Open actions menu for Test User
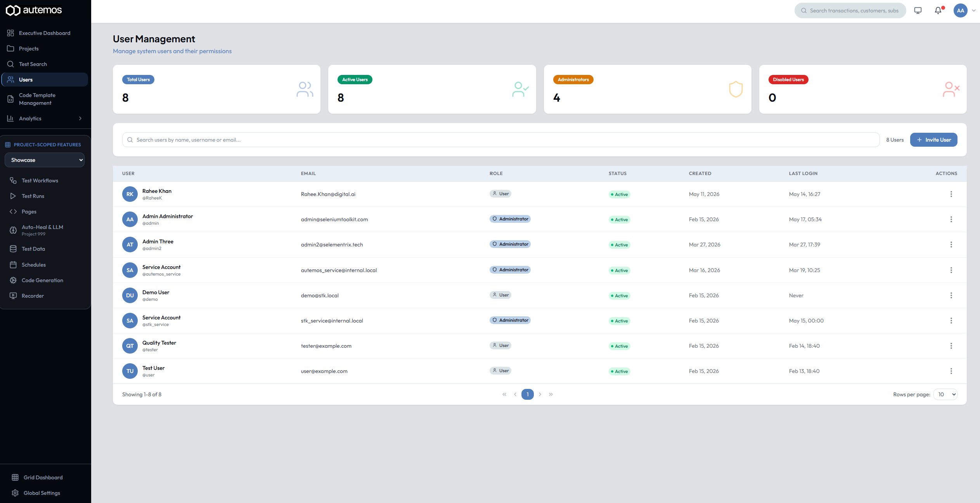The width and height of the screenshot is (980, 503). pos(951,371)
